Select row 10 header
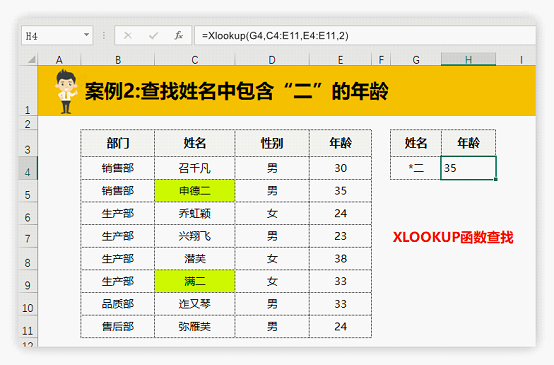Viewport: 554px width, 365px height. point(28,304)
